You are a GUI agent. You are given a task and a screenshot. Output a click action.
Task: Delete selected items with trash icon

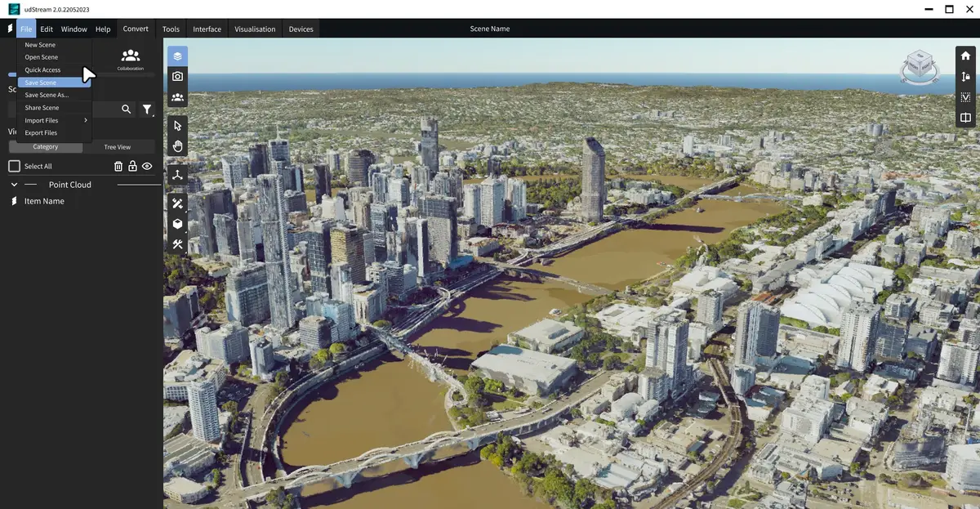tap(118, 167)
